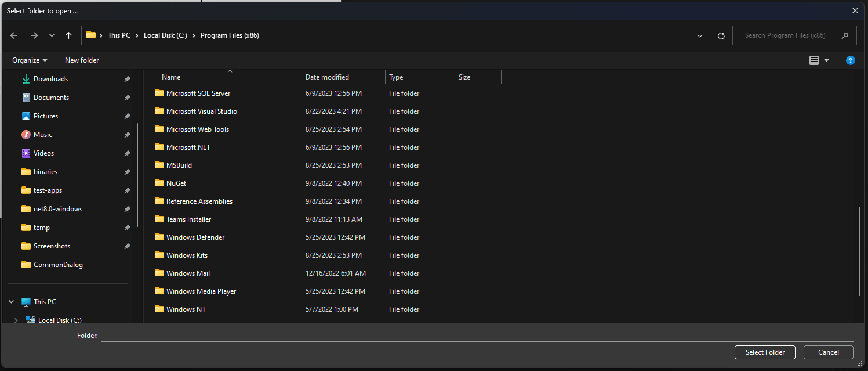This screenshot has height=371, width=868.
Task: Select the Windows Media Player folder
Action: (201, 291)
